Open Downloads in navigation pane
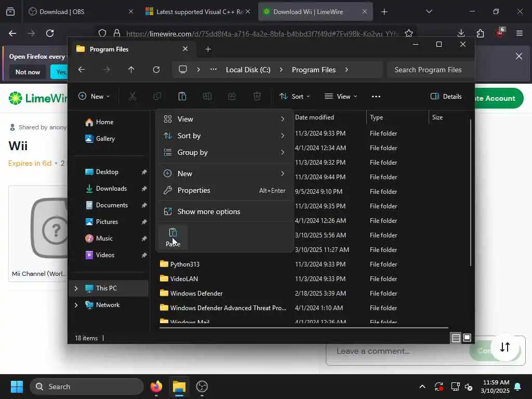532x399 pixels. tap(111, 189)
